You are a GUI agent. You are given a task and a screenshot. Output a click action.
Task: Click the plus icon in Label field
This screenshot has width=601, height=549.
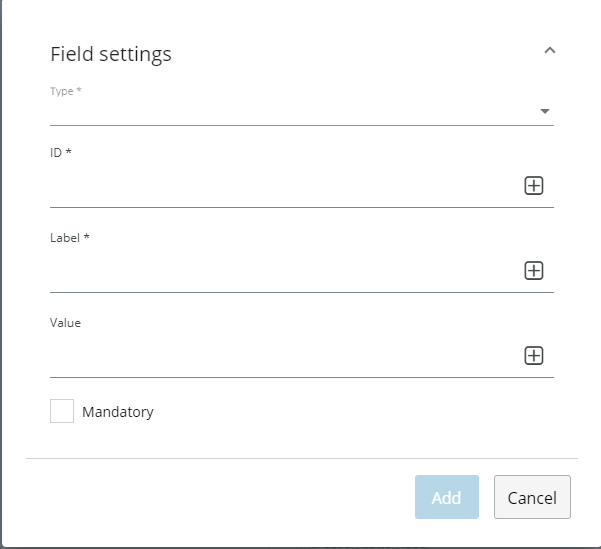pos(534,271)
